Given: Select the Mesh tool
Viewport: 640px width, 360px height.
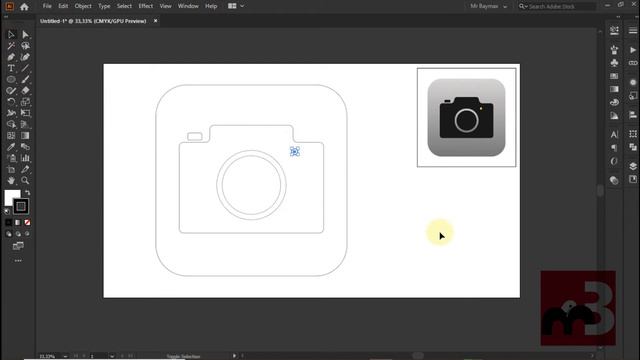Looking at the screenshot, I should pyautogui.click(x=11, y=136).
